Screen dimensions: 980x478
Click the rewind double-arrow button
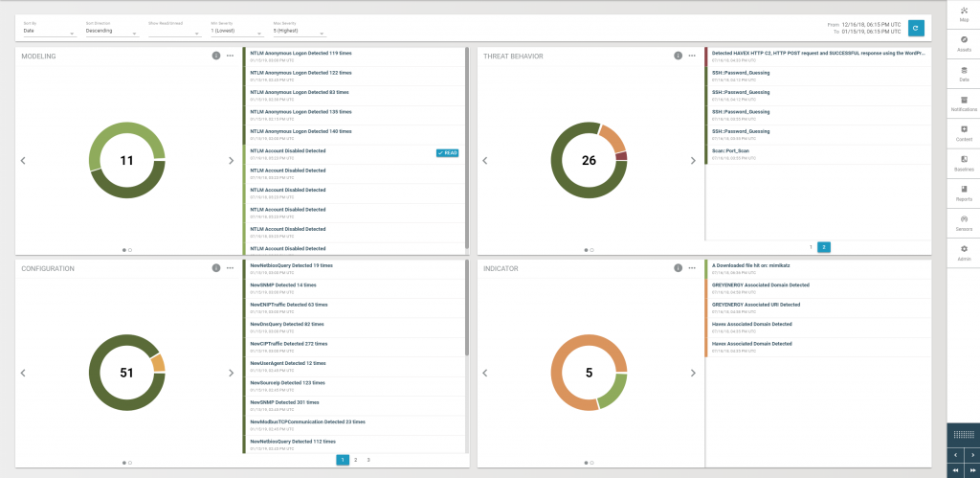click(x=955, y=470)
